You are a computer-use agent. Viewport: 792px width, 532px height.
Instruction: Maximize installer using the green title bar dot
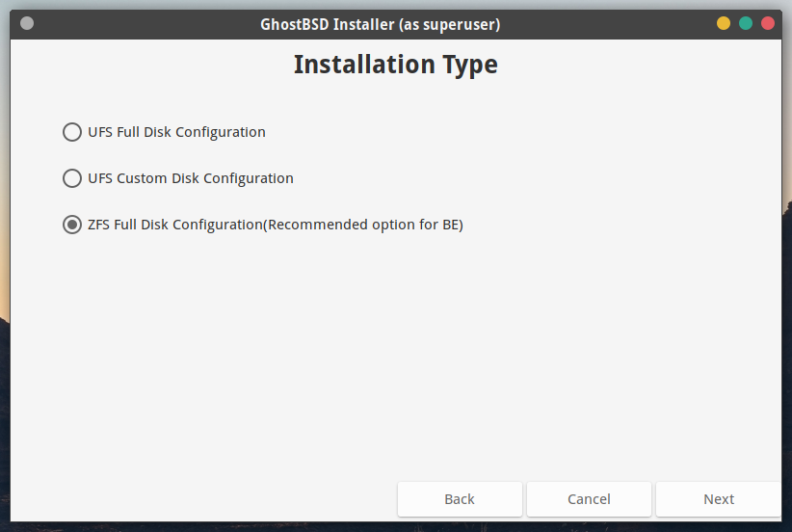(746, 23)
